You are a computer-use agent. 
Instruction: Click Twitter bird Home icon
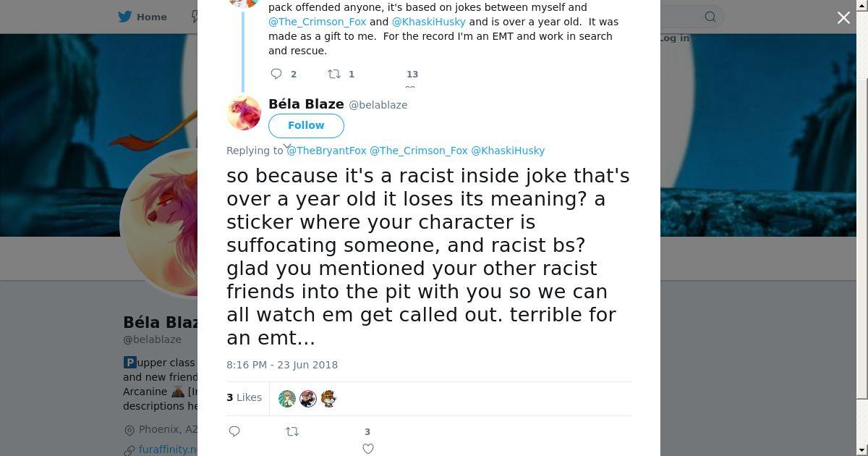coord(125,17)
